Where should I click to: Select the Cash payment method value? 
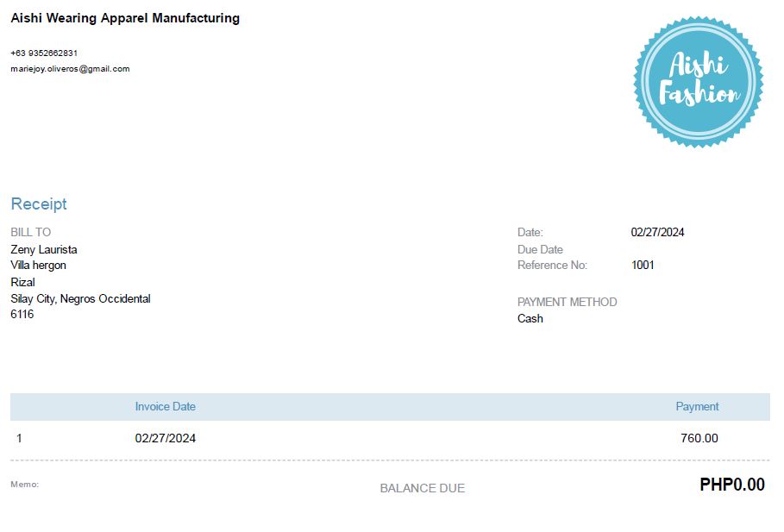[530, 318]
